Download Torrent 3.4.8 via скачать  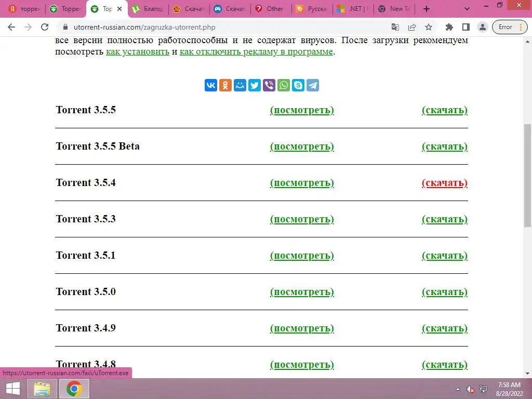tap(445, 364)
